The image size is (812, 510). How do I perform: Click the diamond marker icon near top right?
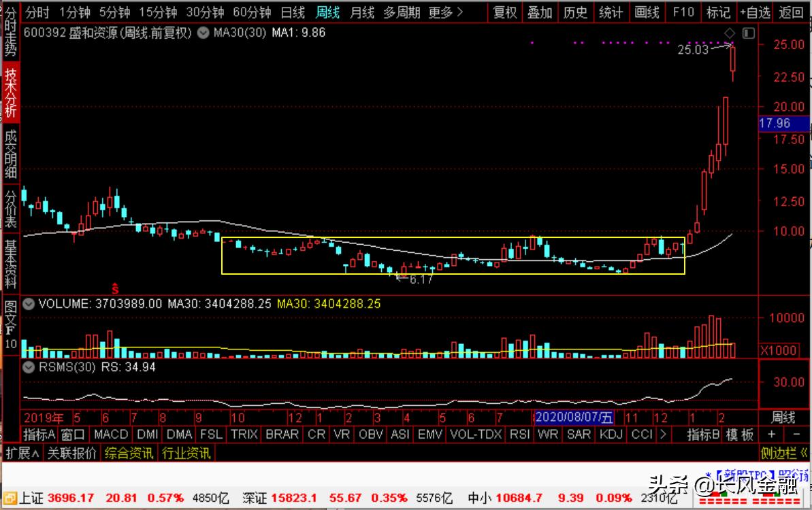[x=729, y=32]
